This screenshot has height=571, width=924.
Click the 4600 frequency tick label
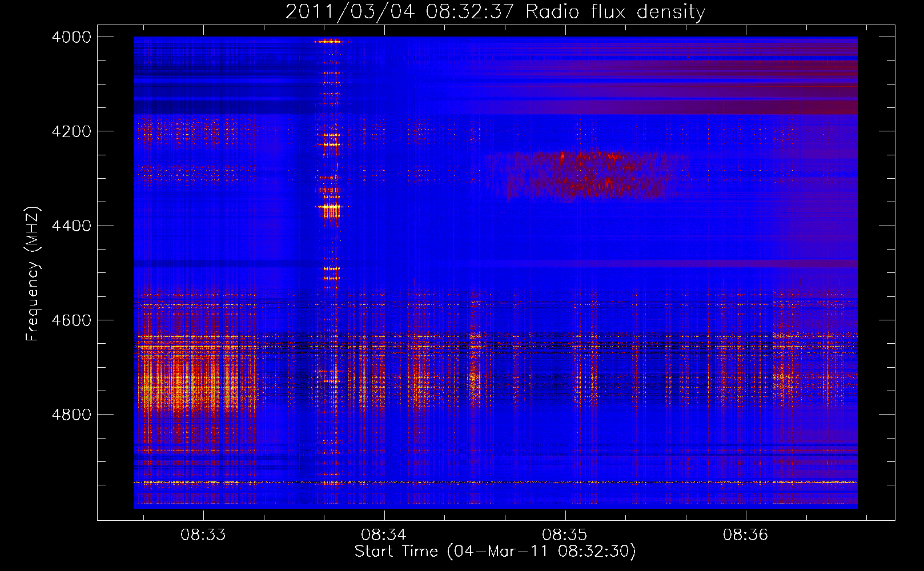point(71,320)
